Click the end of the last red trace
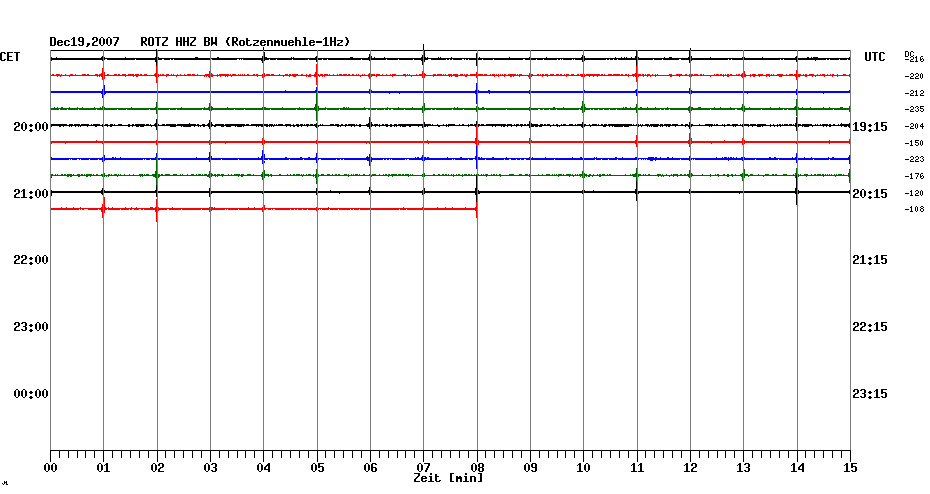This screenshot has width=930, height=494. coord(476,209)
